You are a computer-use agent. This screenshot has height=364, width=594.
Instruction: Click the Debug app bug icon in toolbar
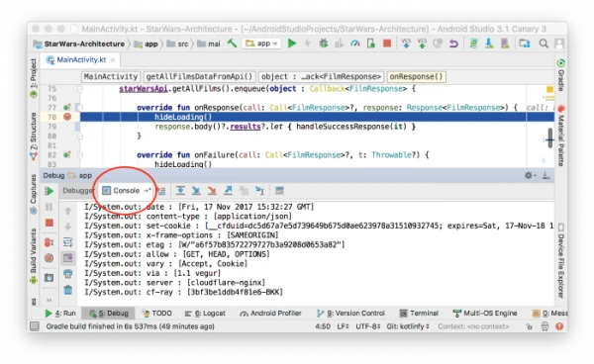coord(323,44)
